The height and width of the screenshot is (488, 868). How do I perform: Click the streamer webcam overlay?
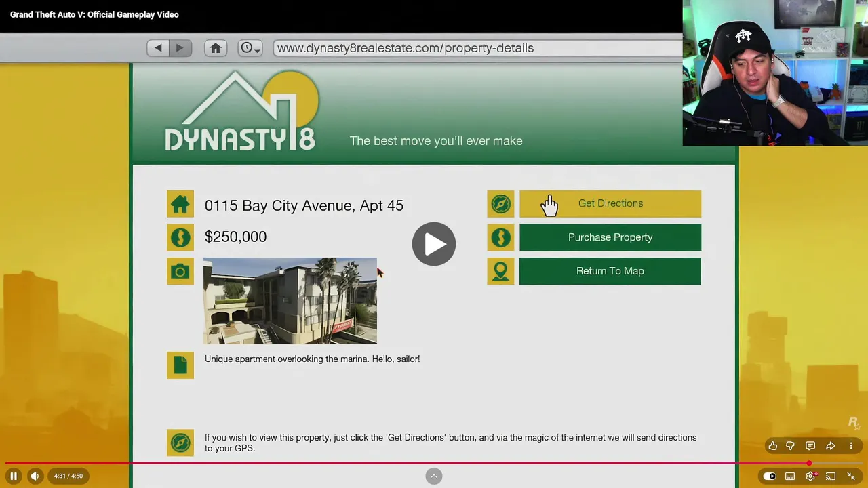coord(775,73)
